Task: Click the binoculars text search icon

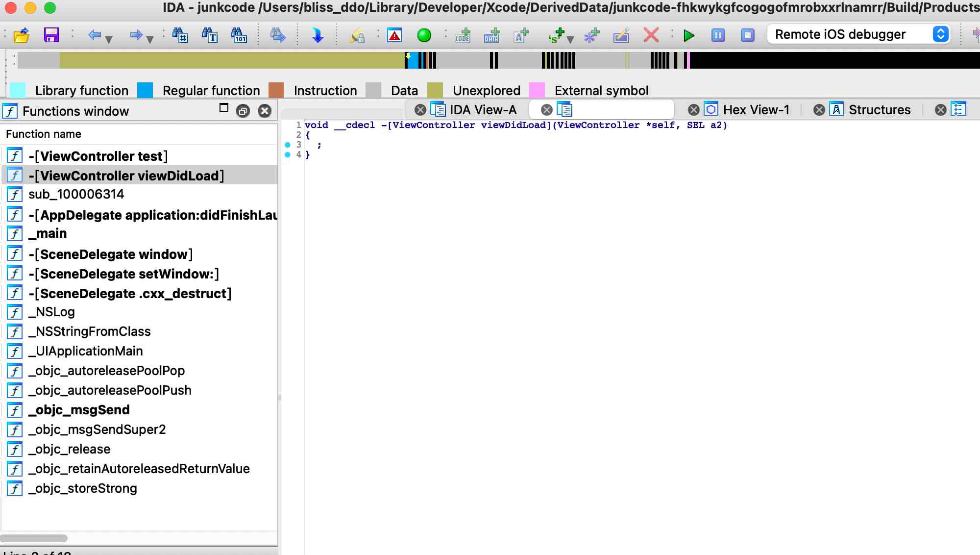Action: click(210, 35)
